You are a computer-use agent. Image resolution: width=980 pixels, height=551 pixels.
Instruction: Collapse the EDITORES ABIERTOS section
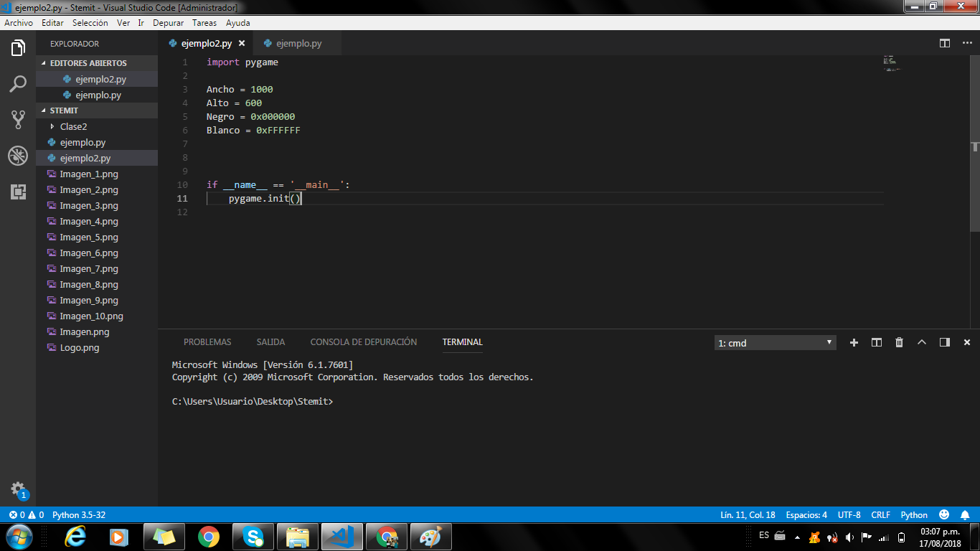point(97,63)
